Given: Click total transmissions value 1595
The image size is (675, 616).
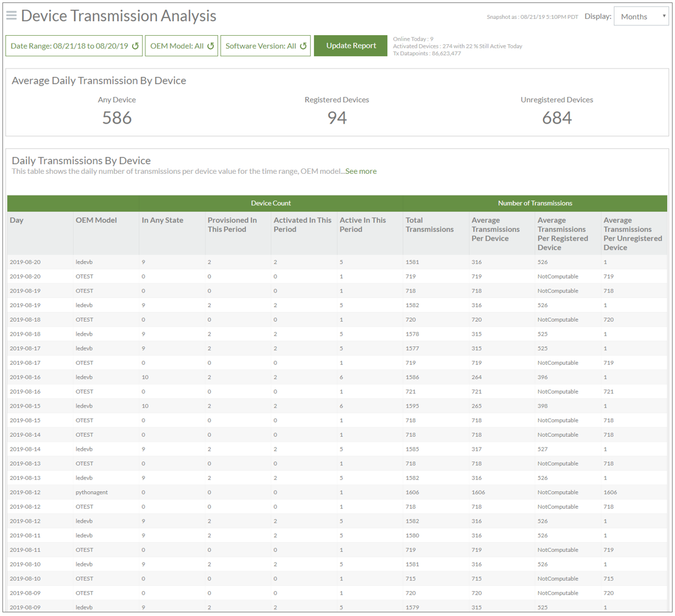Looking at the screenshot, I should (412, 406).
